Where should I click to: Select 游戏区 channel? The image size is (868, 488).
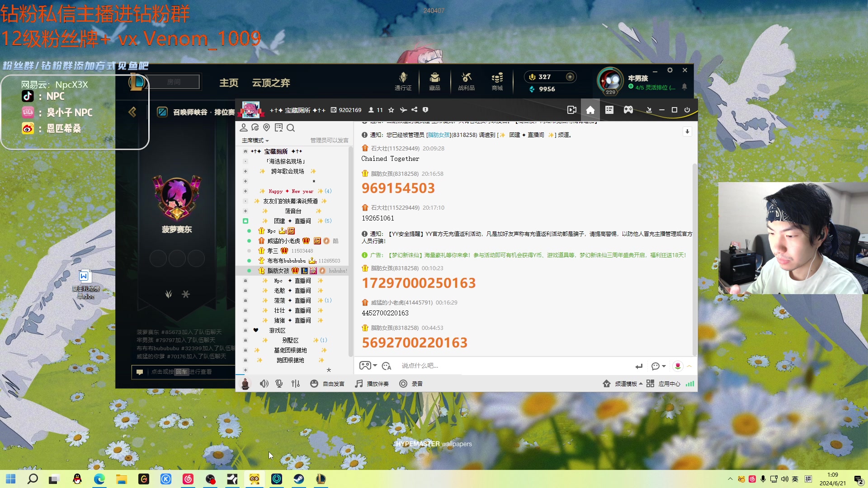click(x=277, y=330)
